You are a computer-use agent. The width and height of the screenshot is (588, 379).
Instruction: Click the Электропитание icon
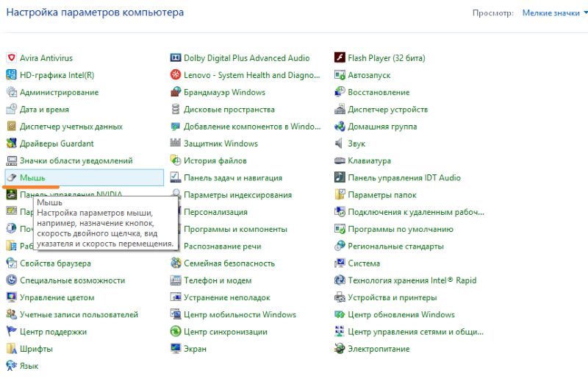[x=340, y=349]
